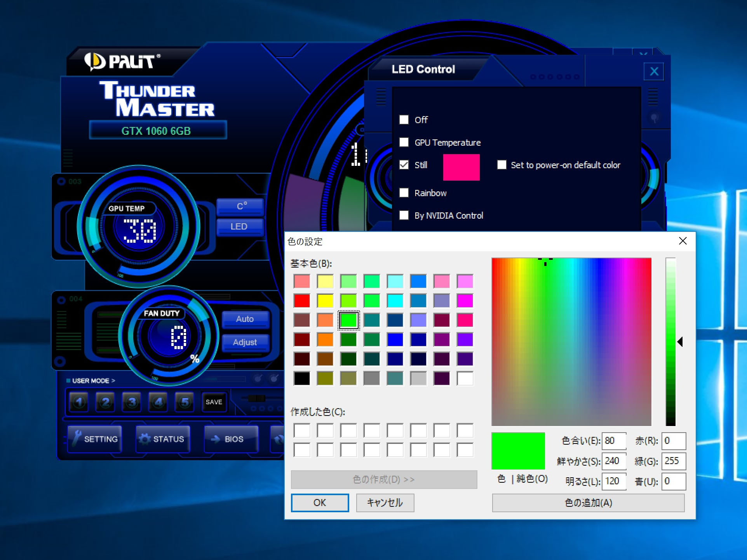Image resolution: width=747 pixels, height=560 pixels.
Task: Open the BIOS menu
Action: (x=231, y=439)
